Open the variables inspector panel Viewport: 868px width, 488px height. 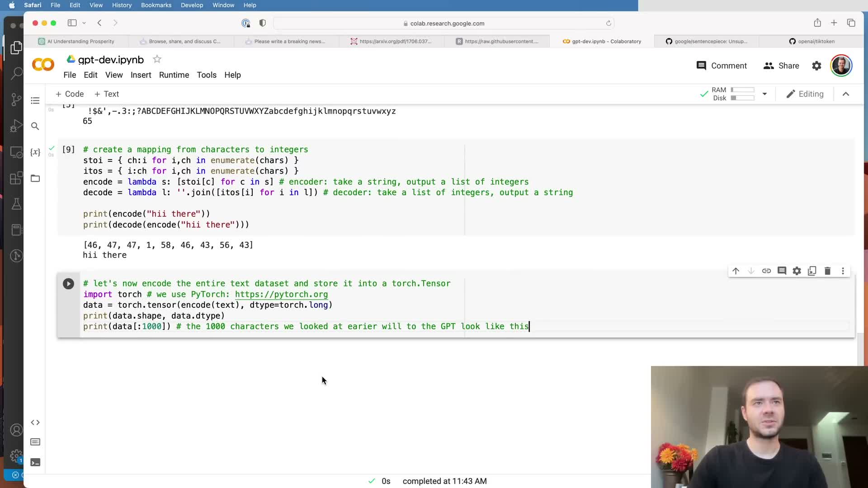(35, 152)
